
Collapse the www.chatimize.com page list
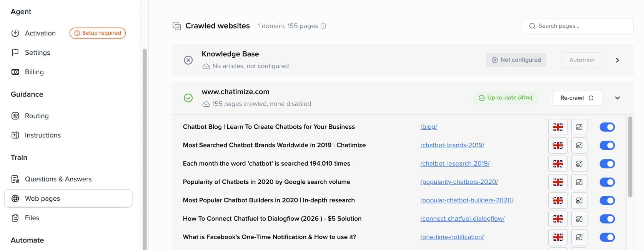(617, 98)
